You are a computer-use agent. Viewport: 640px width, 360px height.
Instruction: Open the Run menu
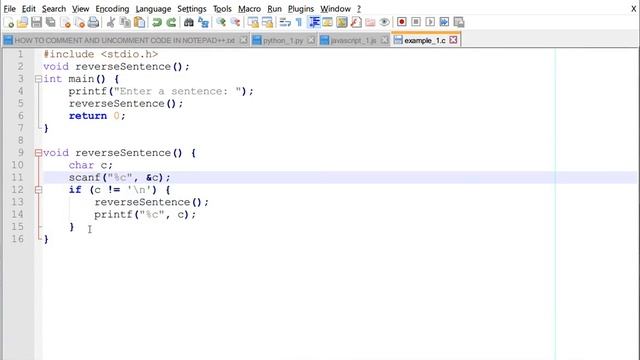pos(274,9)
